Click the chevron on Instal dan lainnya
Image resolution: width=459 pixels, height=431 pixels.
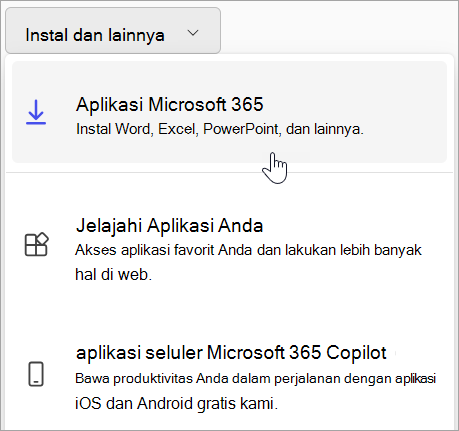[x=193, y=33]
